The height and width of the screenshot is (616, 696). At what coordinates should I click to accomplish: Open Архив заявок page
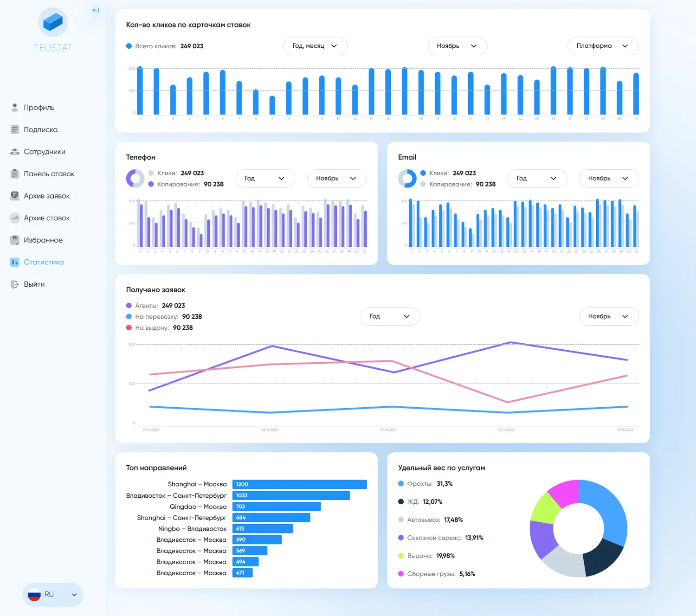tap(47, 196)
